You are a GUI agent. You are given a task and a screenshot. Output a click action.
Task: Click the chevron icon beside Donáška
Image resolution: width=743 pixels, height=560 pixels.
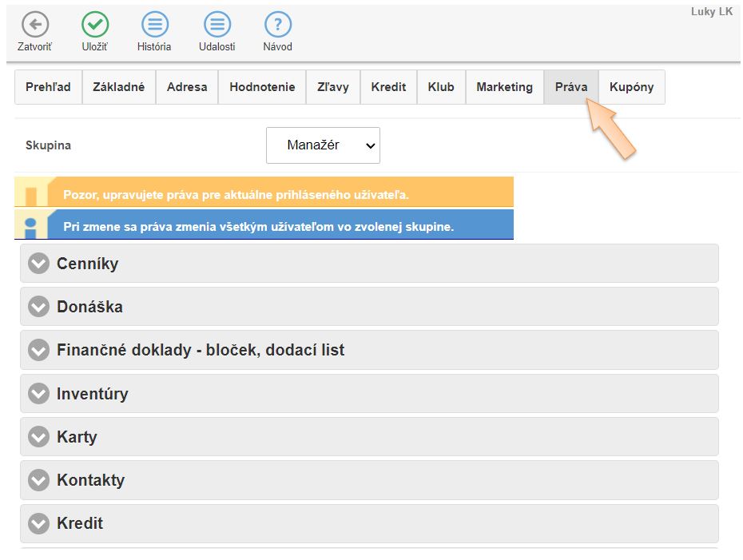[38, 307]
